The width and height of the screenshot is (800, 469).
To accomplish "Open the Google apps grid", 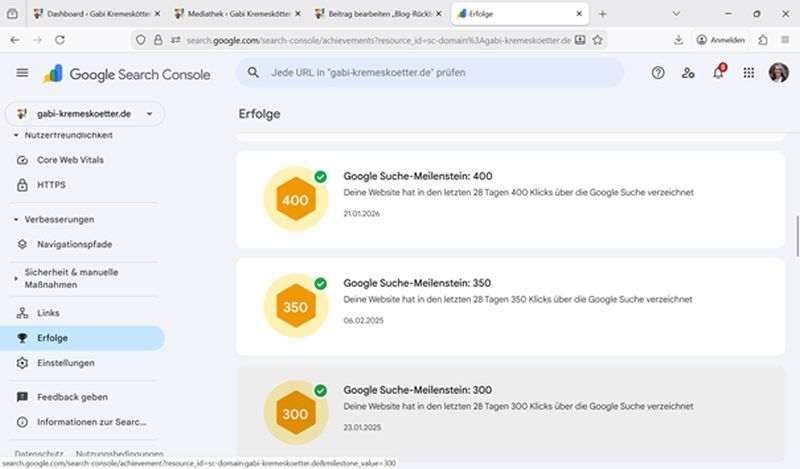I will (x=748, y=73).
